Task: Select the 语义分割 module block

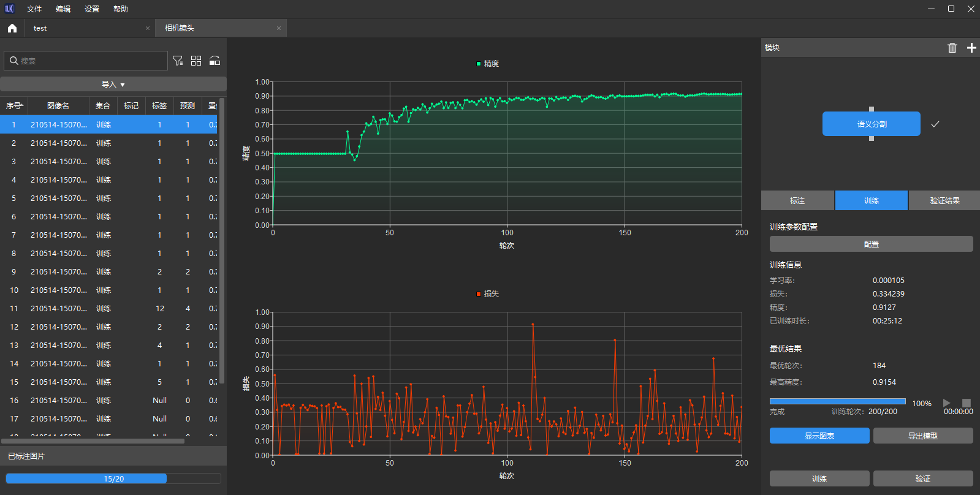Action: 872,124
